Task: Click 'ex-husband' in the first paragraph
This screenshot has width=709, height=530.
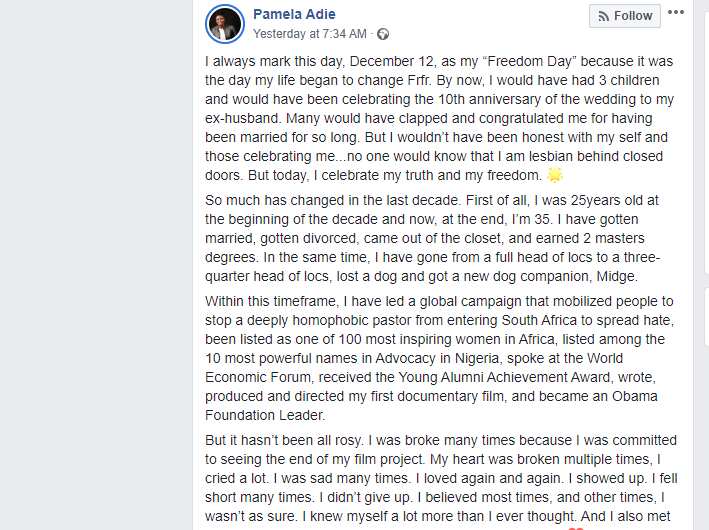Action: pyautogui.click(x=243, y=118)
